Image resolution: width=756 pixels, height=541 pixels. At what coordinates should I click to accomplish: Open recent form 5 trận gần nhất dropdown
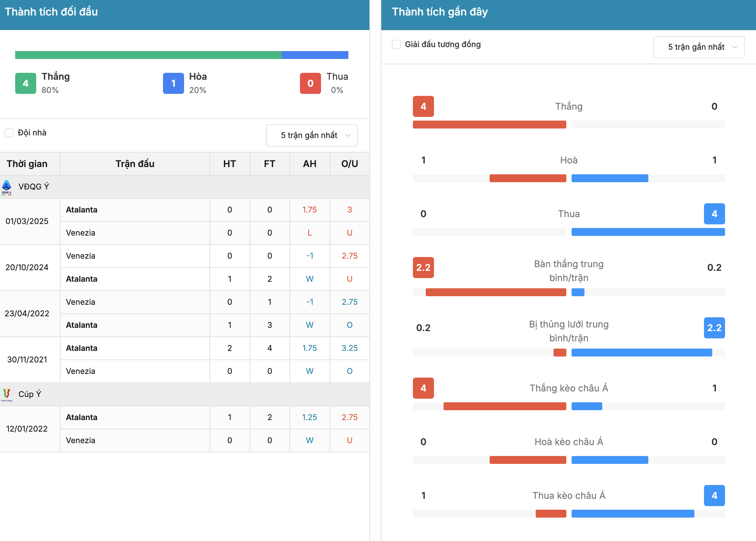pyautogui.click(x=699, y=47)
